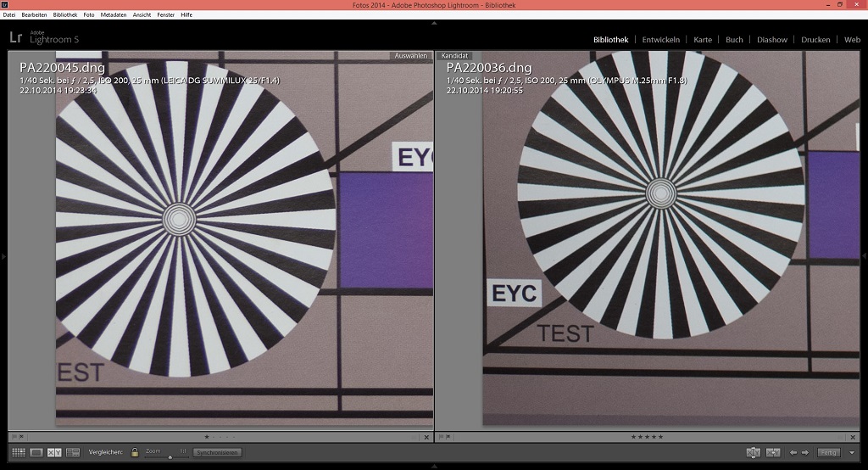The width and height of the screenshot is (868, 470).
Task: Open the Metadaten menu
Action: point(113,14)
